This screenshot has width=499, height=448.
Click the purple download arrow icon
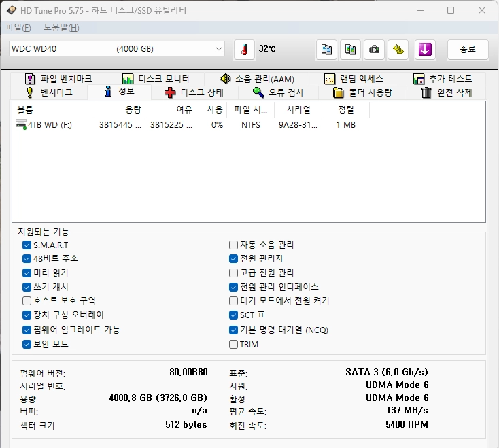coord(425,50)
